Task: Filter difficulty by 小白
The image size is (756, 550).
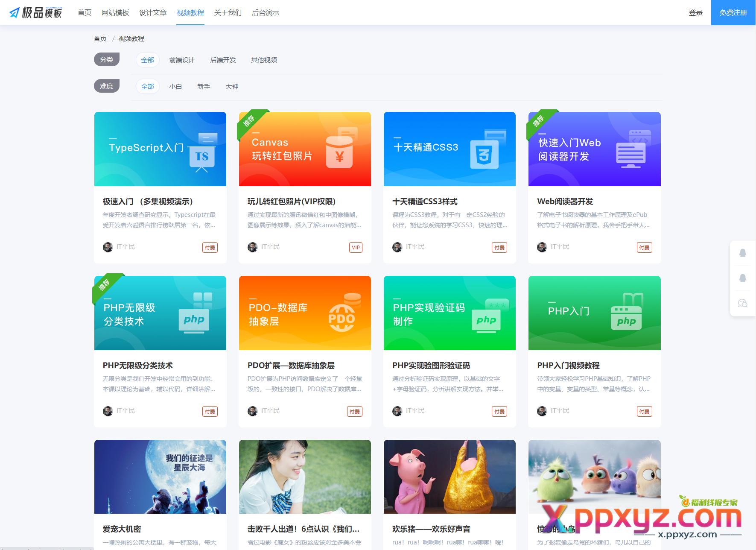Action: (175, 86)
